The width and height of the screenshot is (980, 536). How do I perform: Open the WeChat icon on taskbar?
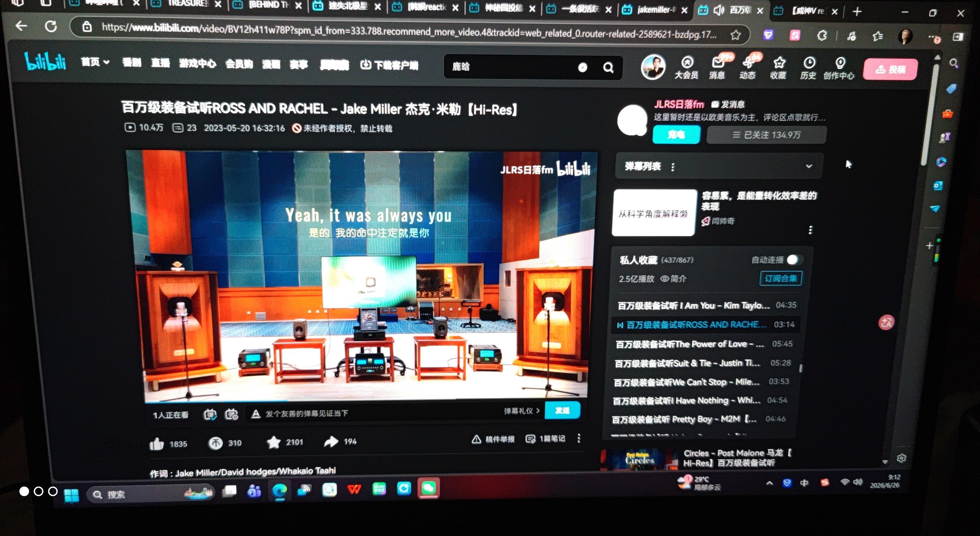click(x=429, y=488)
